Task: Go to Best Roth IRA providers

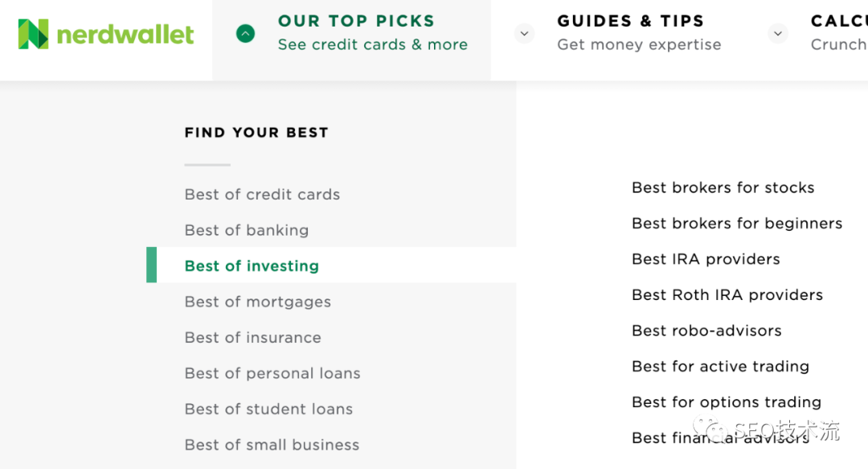Action: [727, 295]
